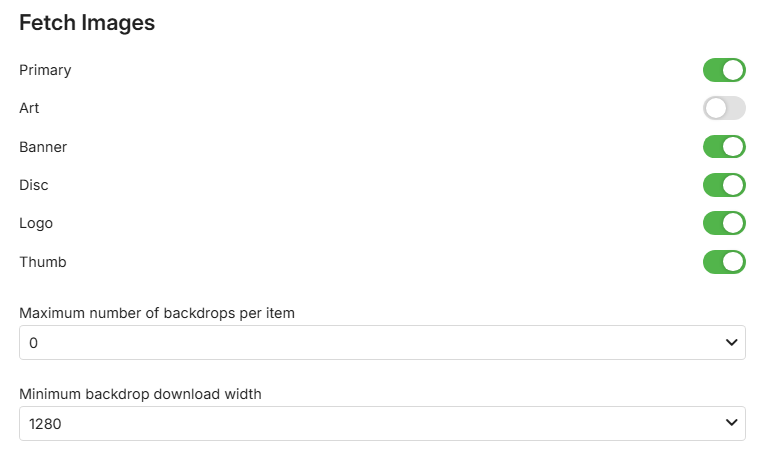The image size is (773, 474).
Task: Click the "Fetch Images" section heading
Action: (87, 23)
